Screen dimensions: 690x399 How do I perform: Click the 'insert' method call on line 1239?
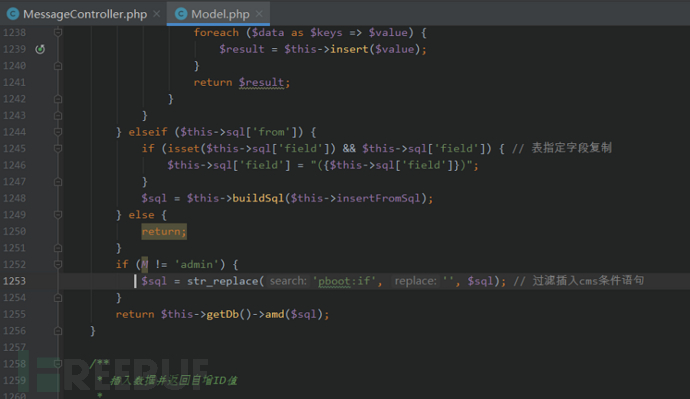[x=349, y=49]
